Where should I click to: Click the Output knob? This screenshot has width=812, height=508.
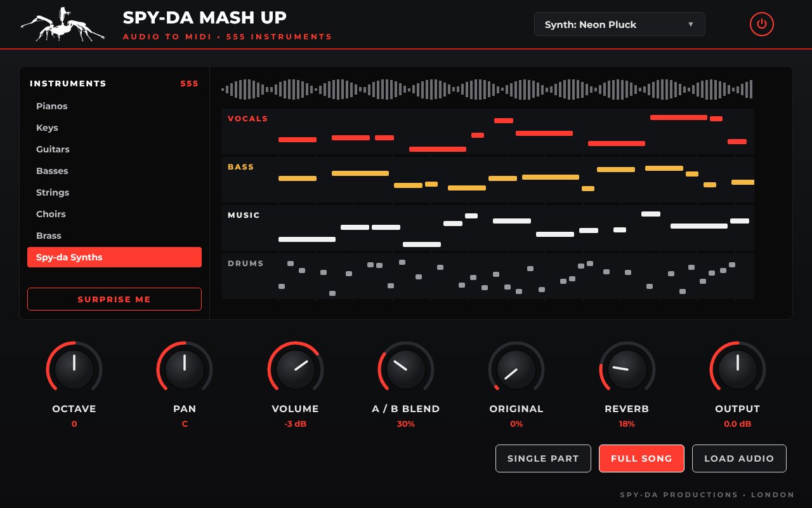point(738,370)
